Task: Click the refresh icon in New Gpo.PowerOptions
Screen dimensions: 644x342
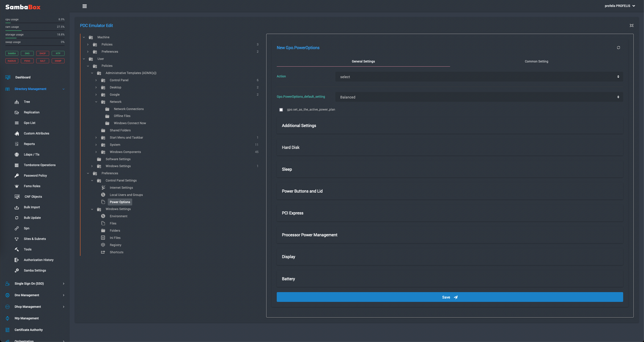Action: click(618, 48)
